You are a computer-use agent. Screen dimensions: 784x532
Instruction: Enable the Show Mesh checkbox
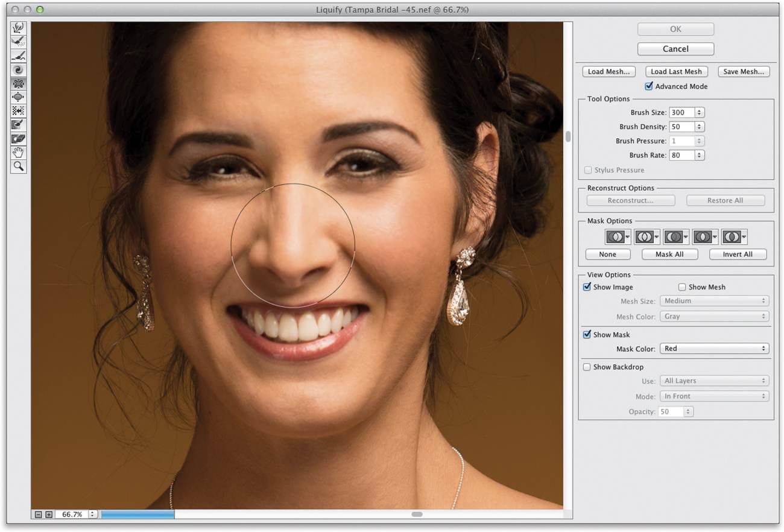click(x=682, y=287)
